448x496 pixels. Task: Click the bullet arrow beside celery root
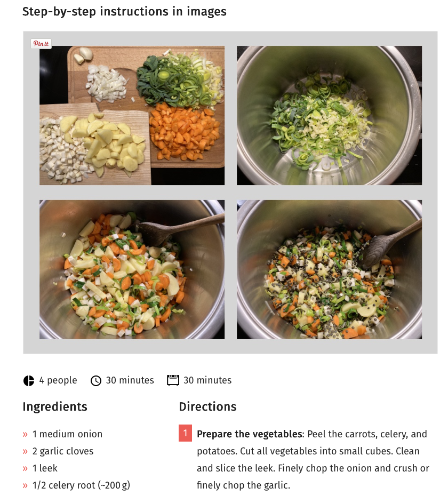[x=25, y=485]
